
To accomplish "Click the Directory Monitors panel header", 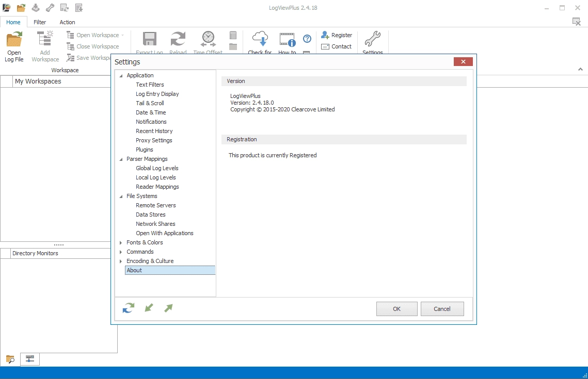I will coord(61,254).
